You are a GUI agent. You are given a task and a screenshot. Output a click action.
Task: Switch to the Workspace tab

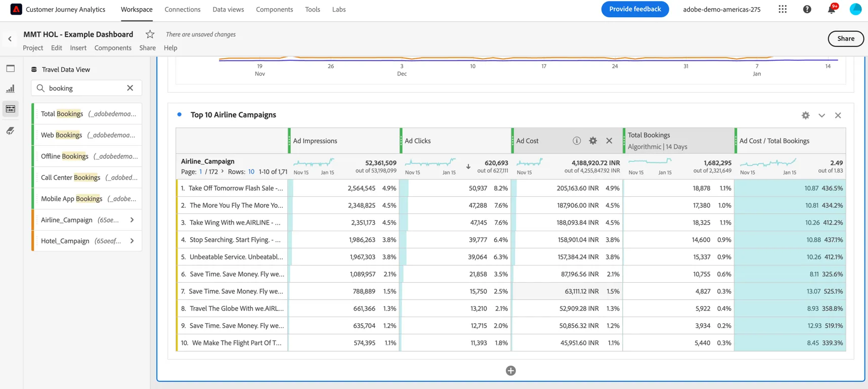coord(137,10)
